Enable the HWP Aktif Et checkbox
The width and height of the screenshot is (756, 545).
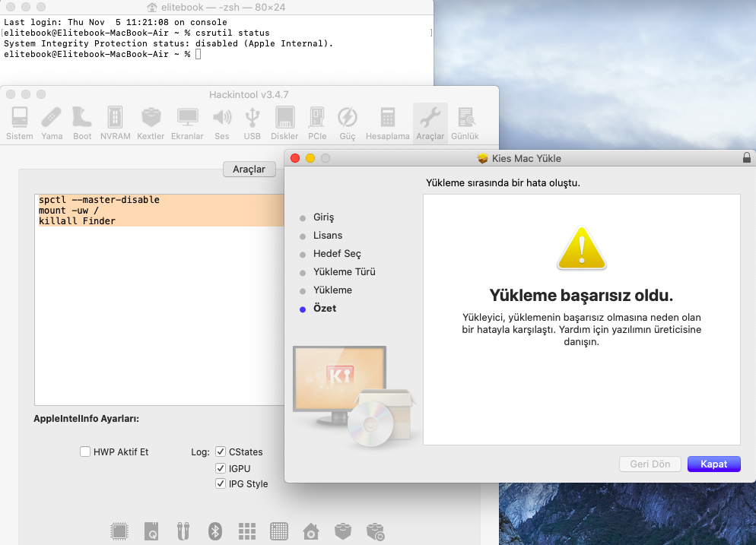point(85,452)
